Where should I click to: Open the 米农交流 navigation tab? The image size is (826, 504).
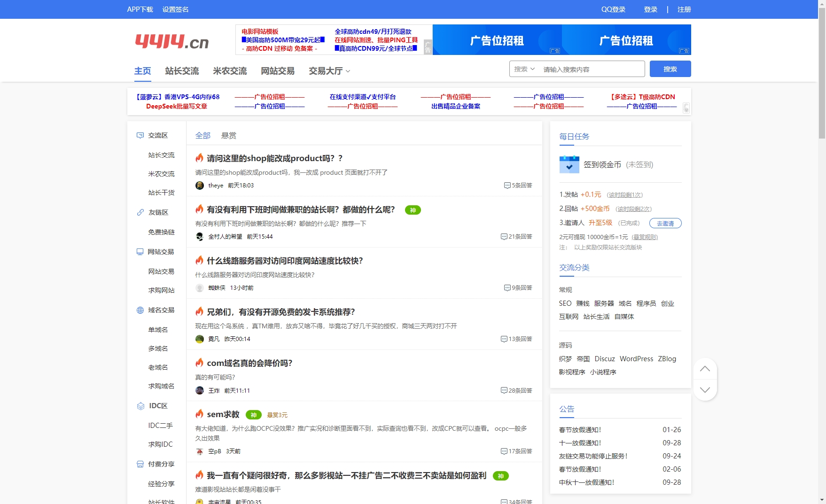[230, 71]
